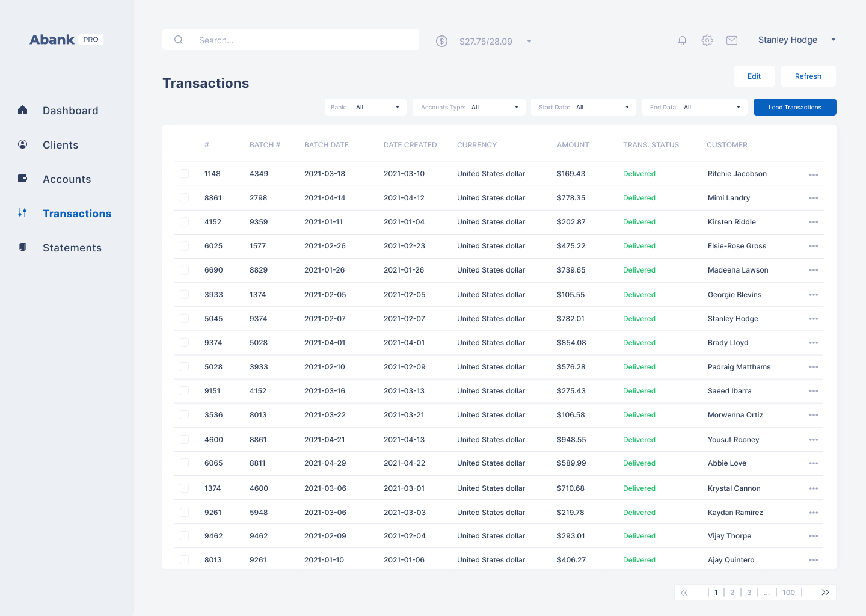Open the settings gear icon

(707, 40)
